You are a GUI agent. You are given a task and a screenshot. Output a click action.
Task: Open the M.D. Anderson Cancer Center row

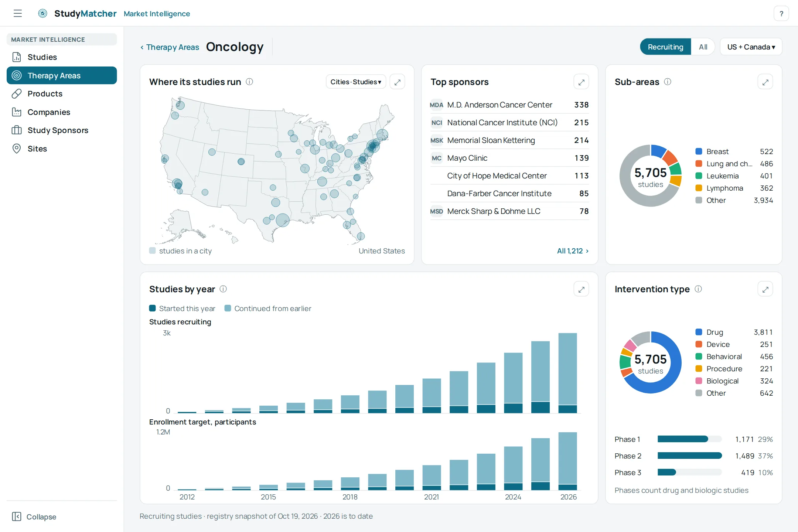coord(509,105)
